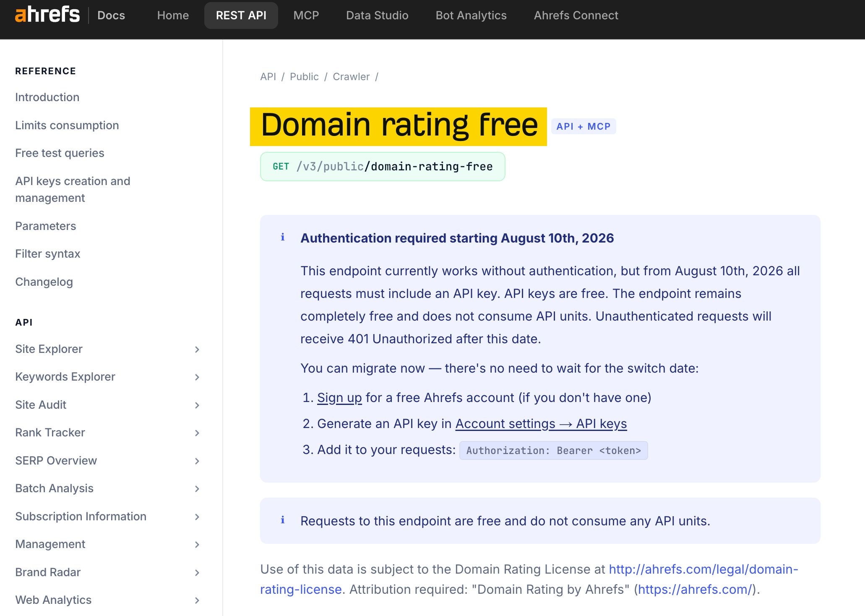Open Limits consumption page
865x616 pixels.
coord(67,125)
